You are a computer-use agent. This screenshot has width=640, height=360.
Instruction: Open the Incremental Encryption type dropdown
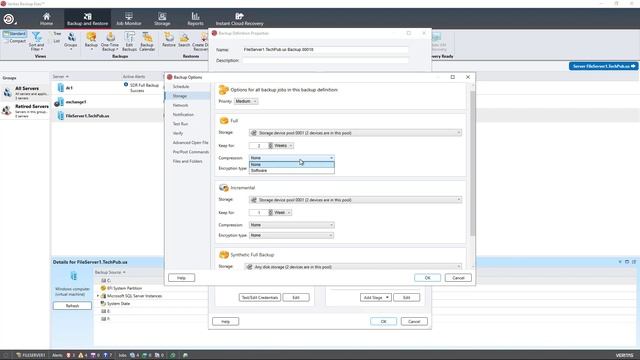click(x=291, y=236)
